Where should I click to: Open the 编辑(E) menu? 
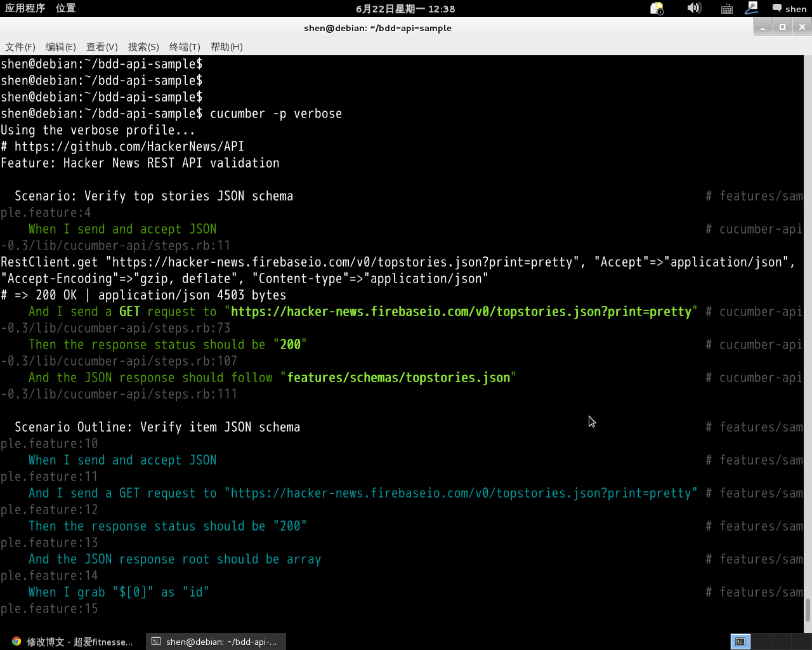(x=61, y=47)
